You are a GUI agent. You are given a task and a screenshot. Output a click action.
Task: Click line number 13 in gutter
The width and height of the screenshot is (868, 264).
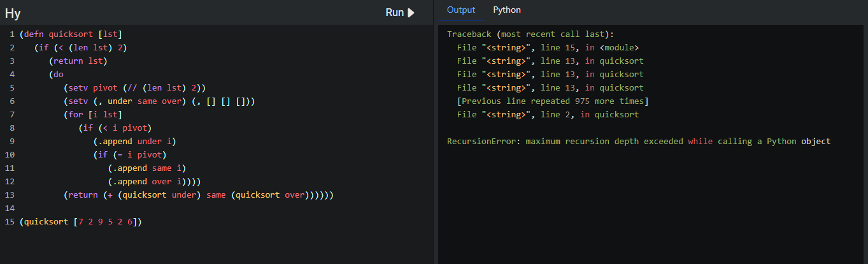pos(9,195)
